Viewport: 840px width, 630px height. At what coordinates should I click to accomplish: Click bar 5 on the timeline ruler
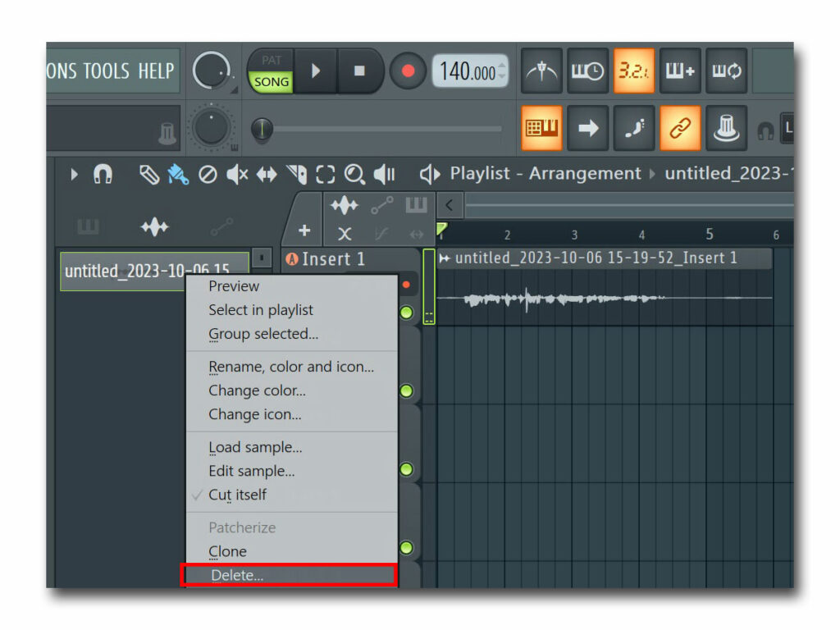click(x=709, y=234)
